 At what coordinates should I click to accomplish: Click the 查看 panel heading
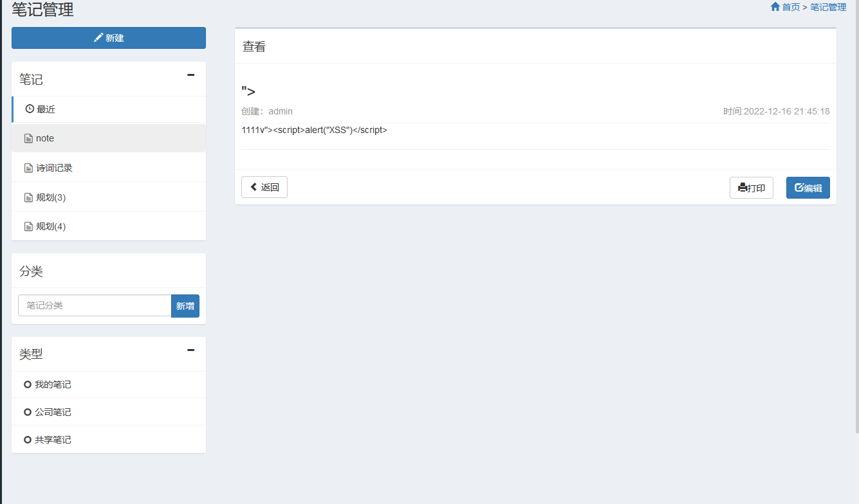tap(254, 47)
